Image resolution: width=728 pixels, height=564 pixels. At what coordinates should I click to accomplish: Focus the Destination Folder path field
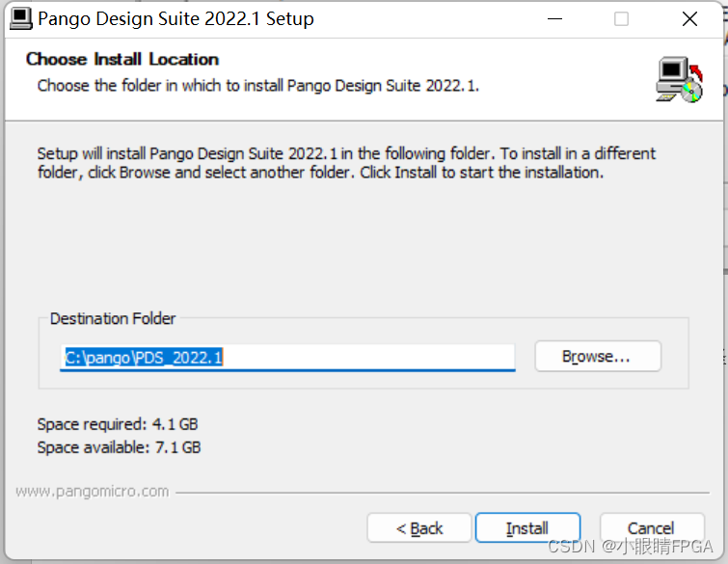287,358
